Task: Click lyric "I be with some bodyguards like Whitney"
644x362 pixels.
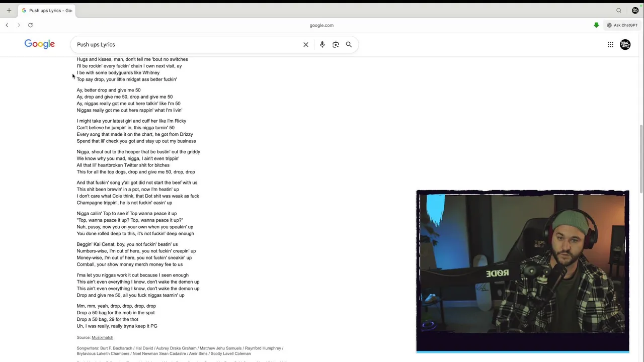Action: point(118,72)
